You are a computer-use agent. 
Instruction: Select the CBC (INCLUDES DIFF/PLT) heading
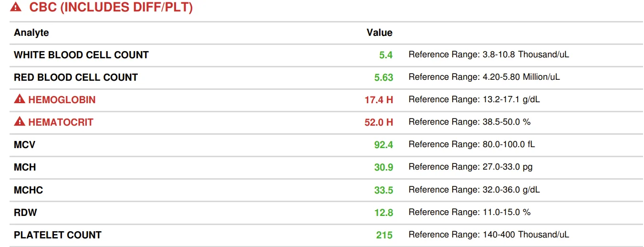pos(111,7)
